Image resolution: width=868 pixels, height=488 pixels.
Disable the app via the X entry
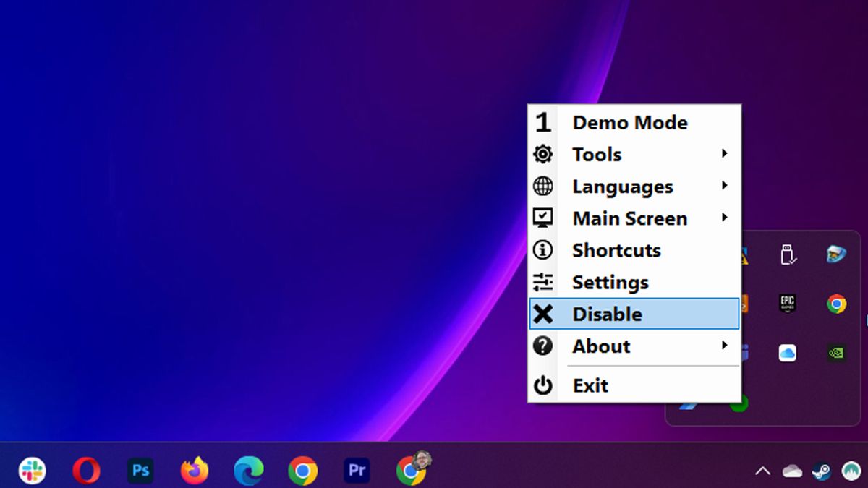tap(608, 314)
